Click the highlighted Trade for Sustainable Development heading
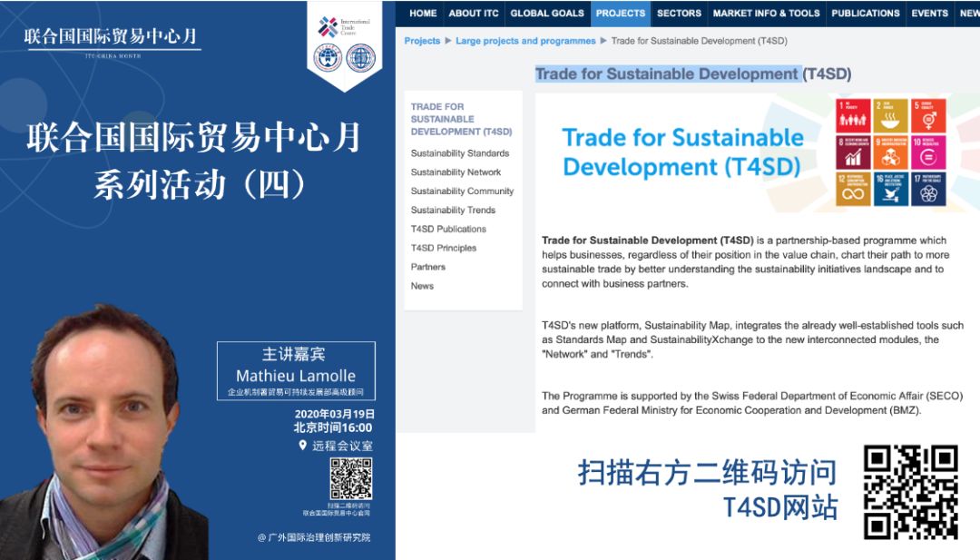980x560 pixels. point(667,74)
